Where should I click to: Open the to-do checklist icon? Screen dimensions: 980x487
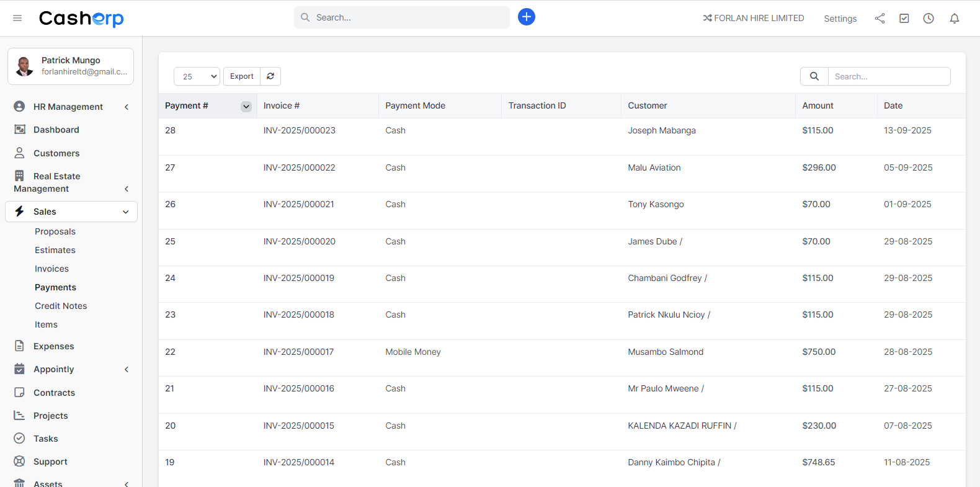click(904, 19)
